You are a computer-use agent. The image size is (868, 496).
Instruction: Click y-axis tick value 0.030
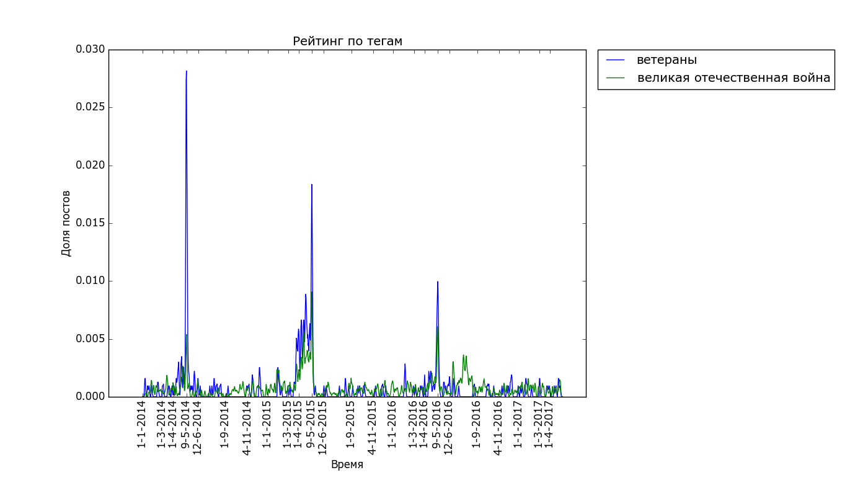(89, 50)
